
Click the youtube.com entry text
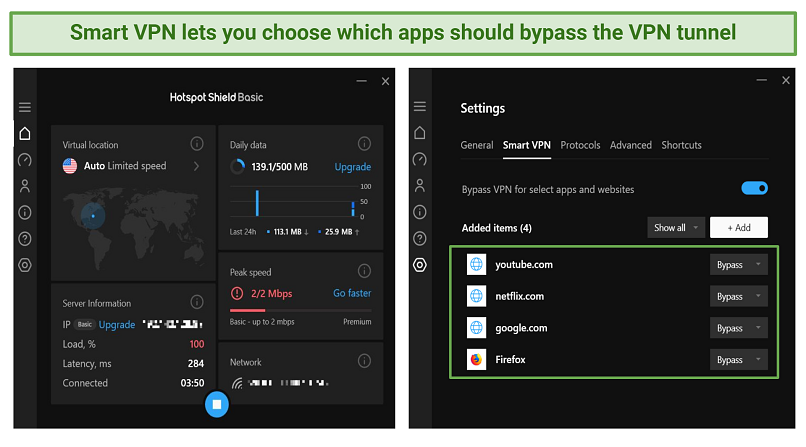(x=524, y=265)
